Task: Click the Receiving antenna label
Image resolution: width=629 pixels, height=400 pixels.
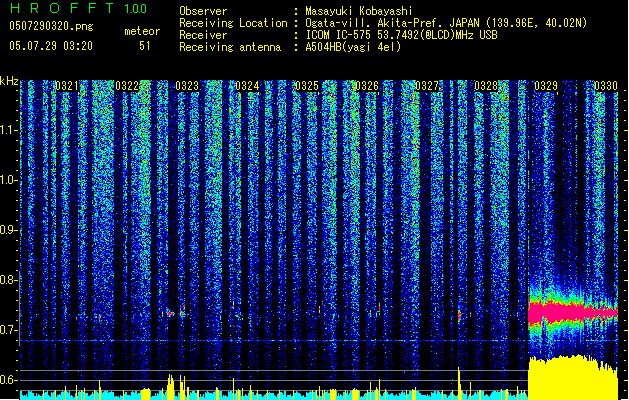Action: point(230,47)
